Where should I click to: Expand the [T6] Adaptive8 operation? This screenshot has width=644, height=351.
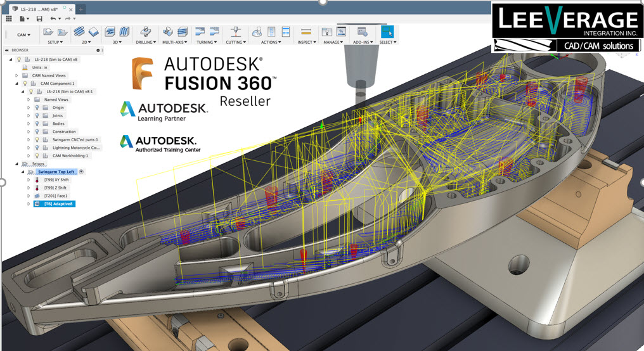click(x=29, y=203)
